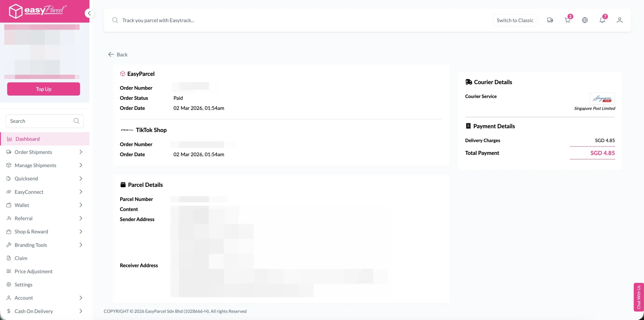Click the sidebar search magnifier icon
The height and width of the screenshot is (320, 644).
76,121
